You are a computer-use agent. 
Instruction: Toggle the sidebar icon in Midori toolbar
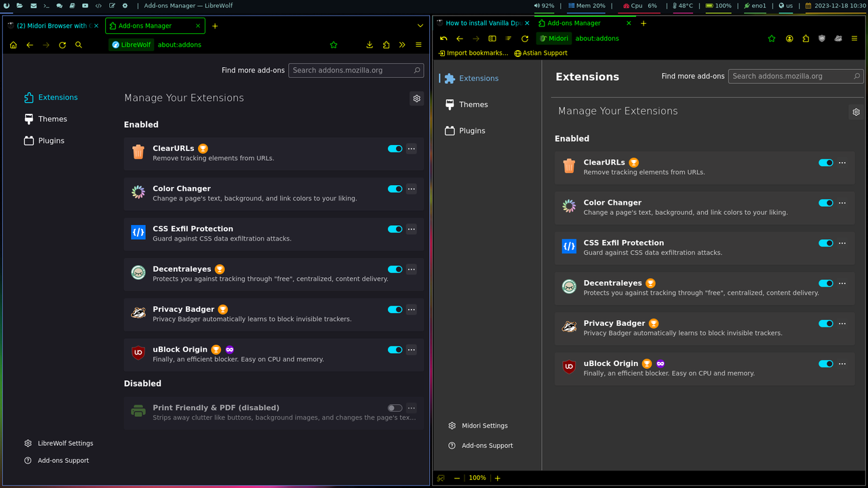(x=492, y=39)
